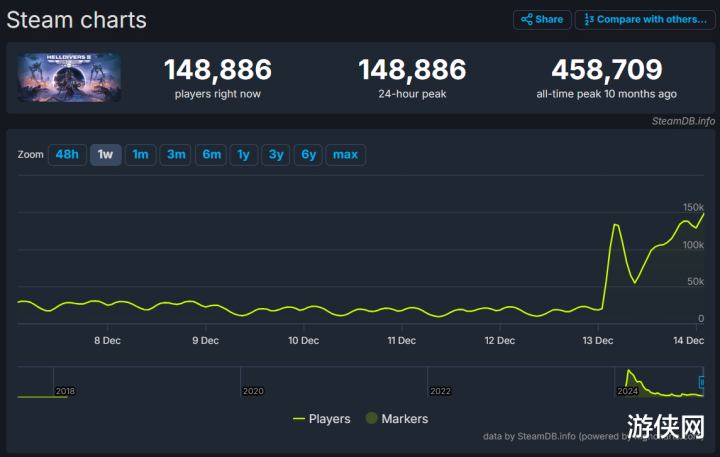Set zoom range to 1y
This screenshot has width=720, height=457.
[244, 155]
